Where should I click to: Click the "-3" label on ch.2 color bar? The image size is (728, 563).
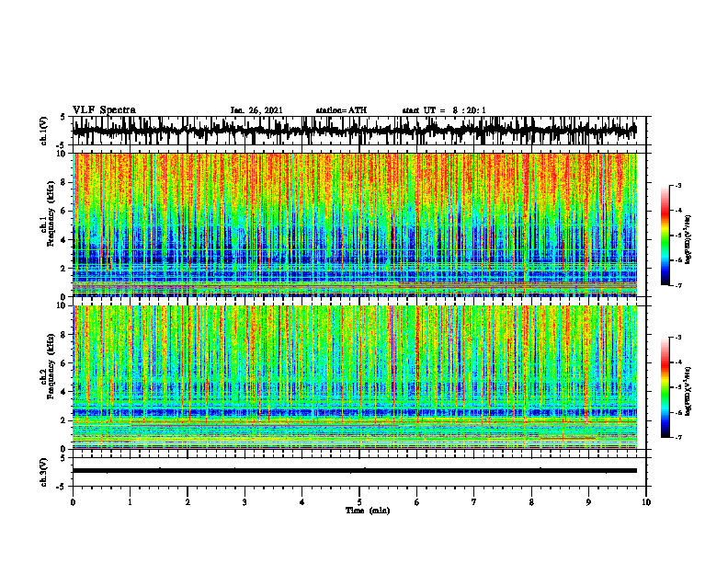coord(678,337)
